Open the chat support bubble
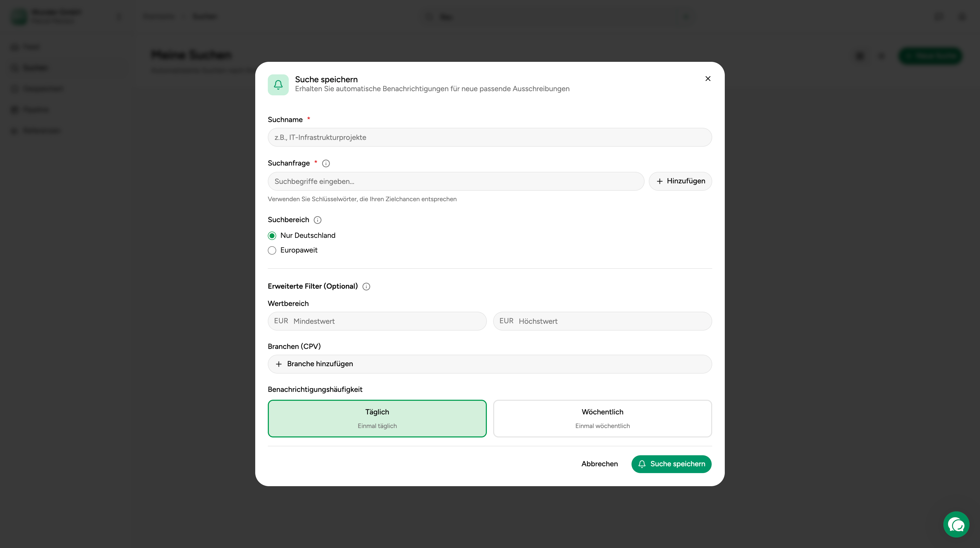The width and height of the screenshot is (980, 548). [956, 524]
